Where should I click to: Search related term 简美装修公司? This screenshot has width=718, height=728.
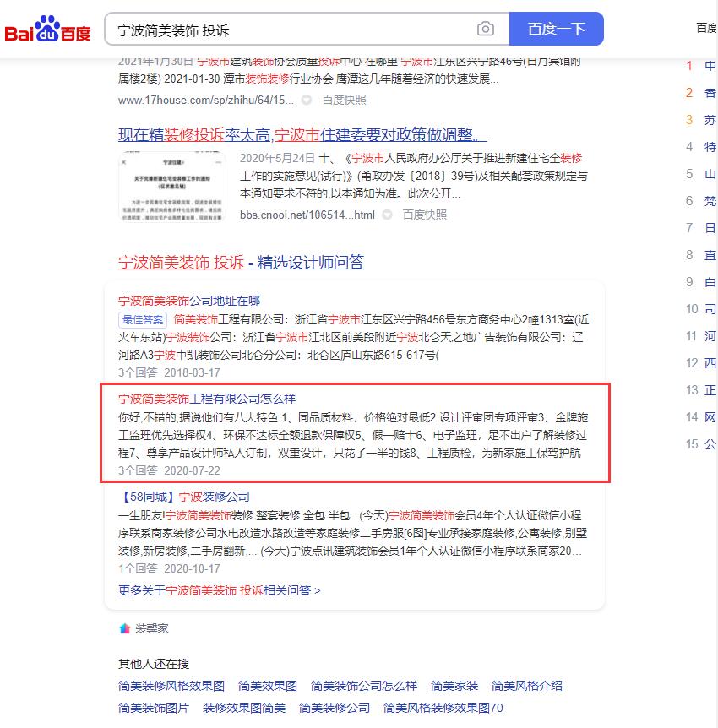click(335, 708)
